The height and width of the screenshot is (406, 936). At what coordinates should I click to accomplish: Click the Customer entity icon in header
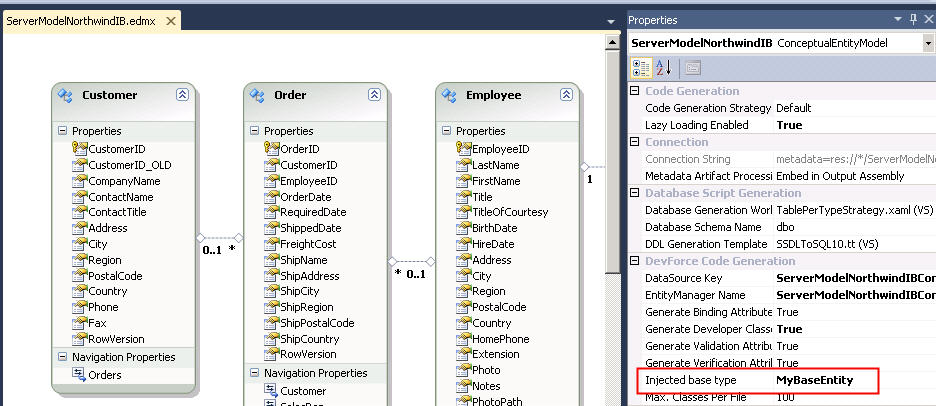[x=66, y=96]
